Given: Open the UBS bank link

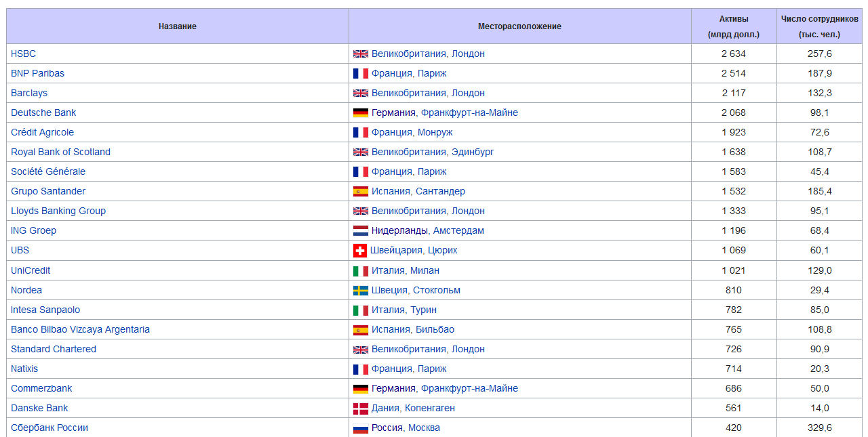Looking at the screenshot, I should click(x=20, y=250).
